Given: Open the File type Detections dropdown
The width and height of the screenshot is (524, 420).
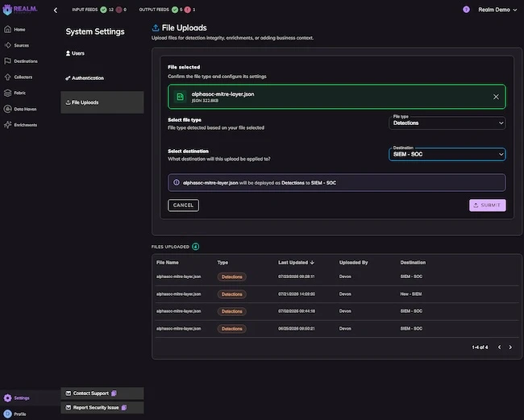Looking at the screenshot, I should [x=447, y=123].
